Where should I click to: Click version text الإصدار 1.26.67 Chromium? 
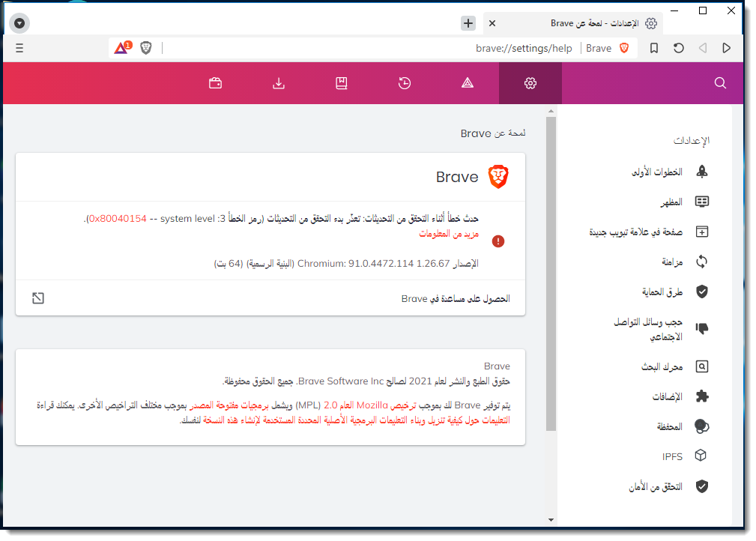point(346,263)
